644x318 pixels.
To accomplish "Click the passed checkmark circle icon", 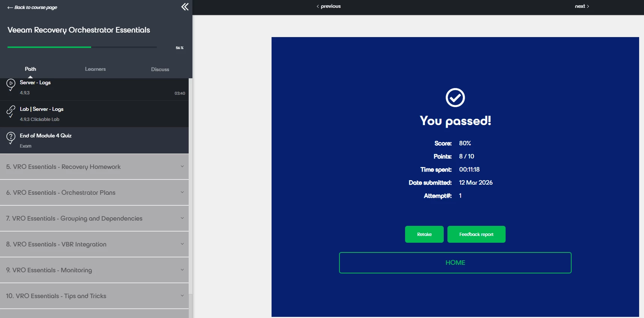I will pos(455,98).
